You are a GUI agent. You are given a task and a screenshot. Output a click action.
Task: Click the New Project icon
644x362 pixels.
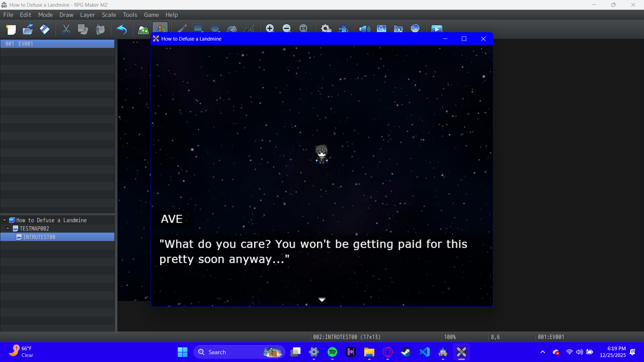point(11,29)
